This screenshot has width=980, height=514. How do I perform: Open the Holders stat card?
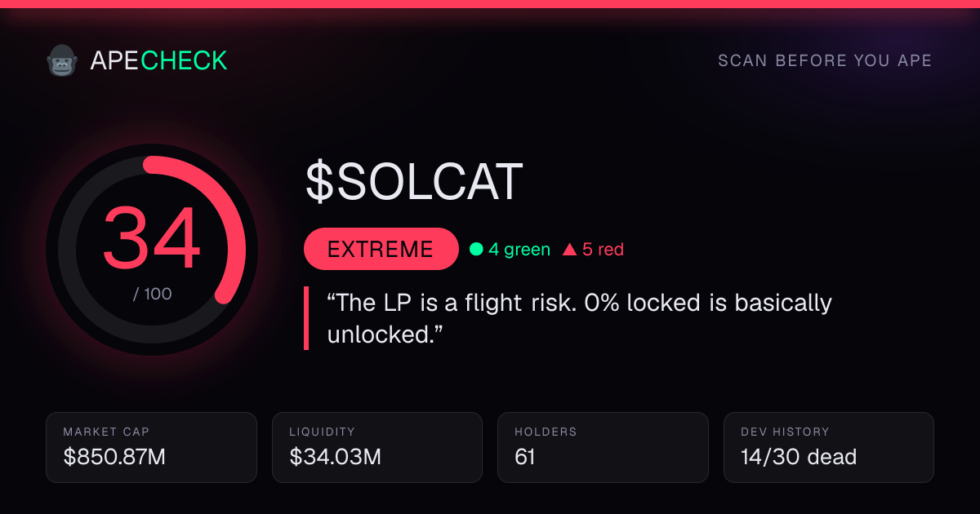click(x=604, y=447)
